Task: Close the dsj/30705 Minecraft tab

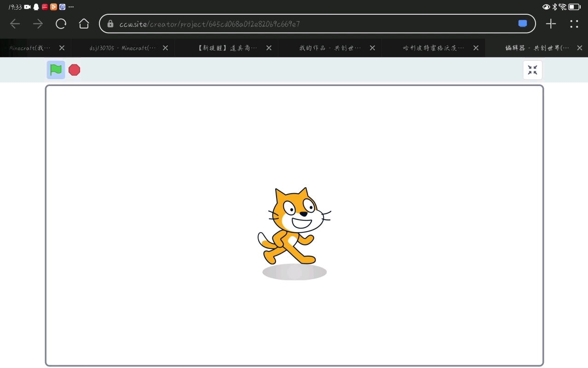Action: tap(165, 48)
